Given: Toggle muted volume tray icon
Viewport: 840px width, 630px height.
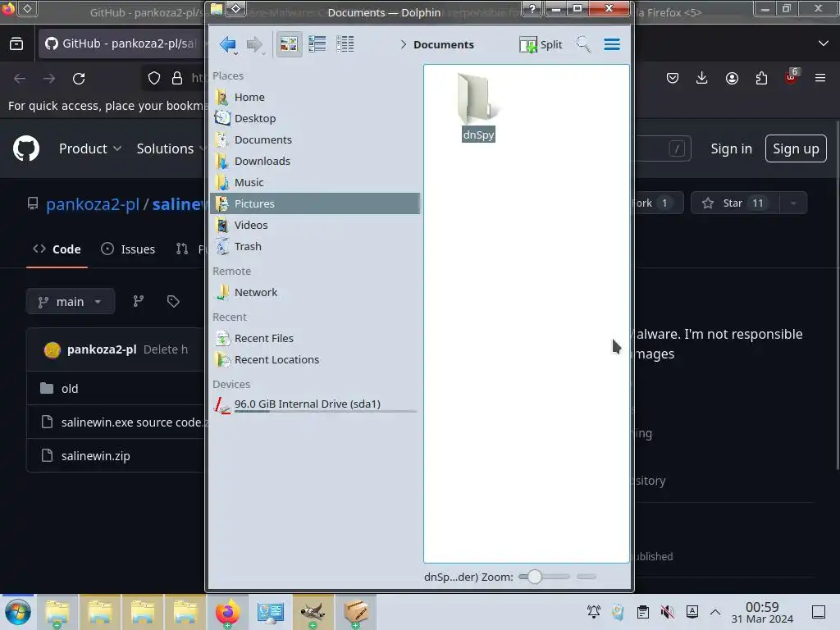Looking at the screenshot, I should tap(668, 612).
